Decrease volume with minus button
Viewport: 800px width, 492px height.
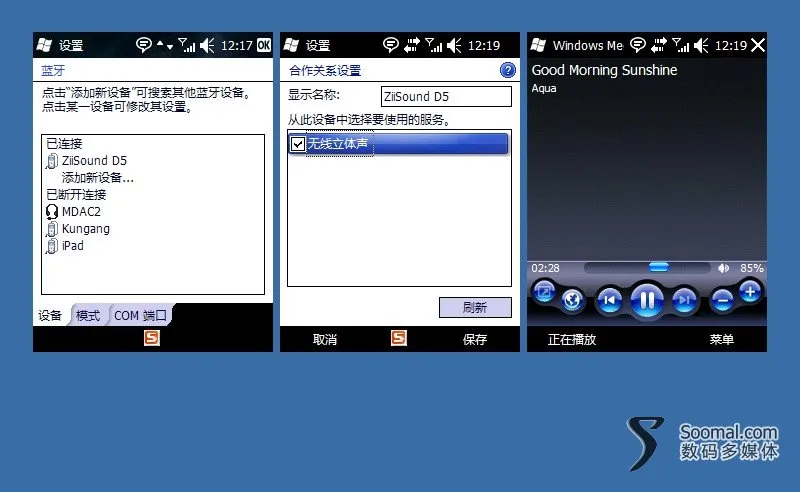pyautogui.click(x=722, y=301)
